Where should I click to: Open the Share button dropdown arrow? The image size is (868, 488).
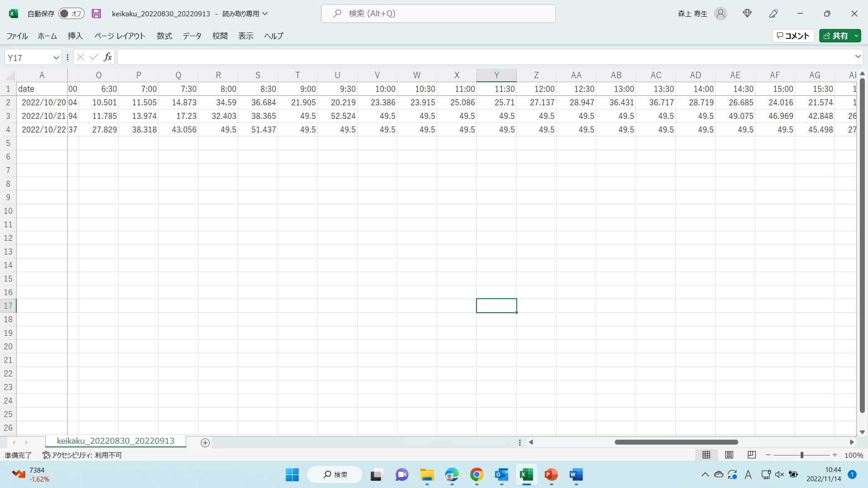[x=856, y=36]
